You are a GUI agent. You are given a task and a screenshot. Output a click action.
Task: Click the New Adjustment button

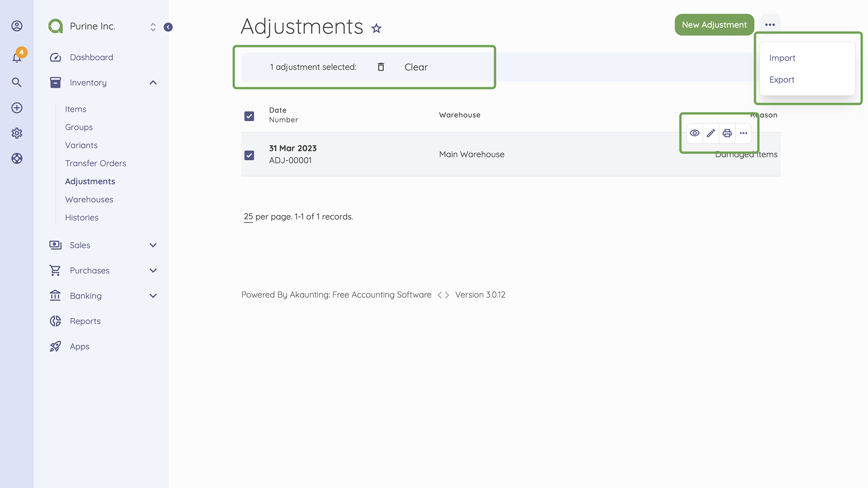(x=714, y=25)
